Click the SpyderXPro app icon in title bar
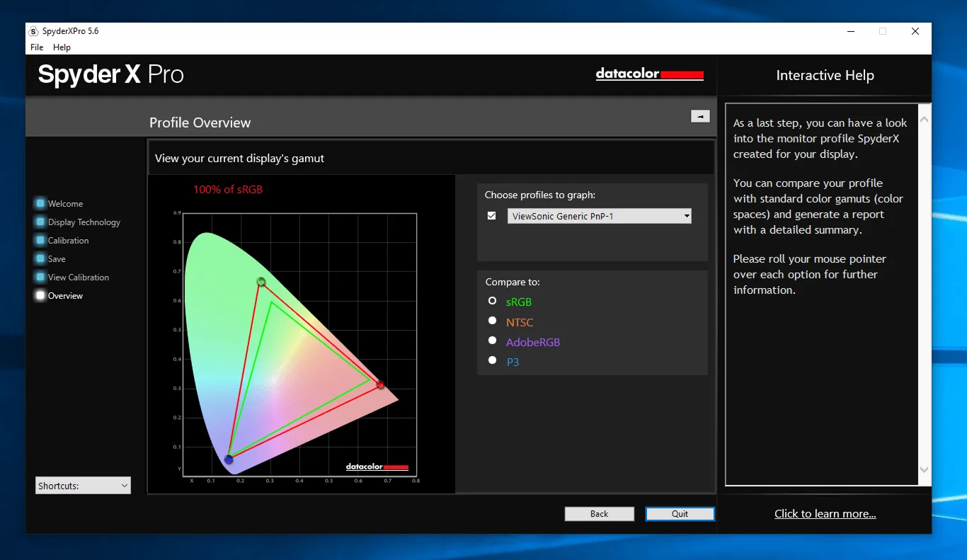 [x=33, y=32]
